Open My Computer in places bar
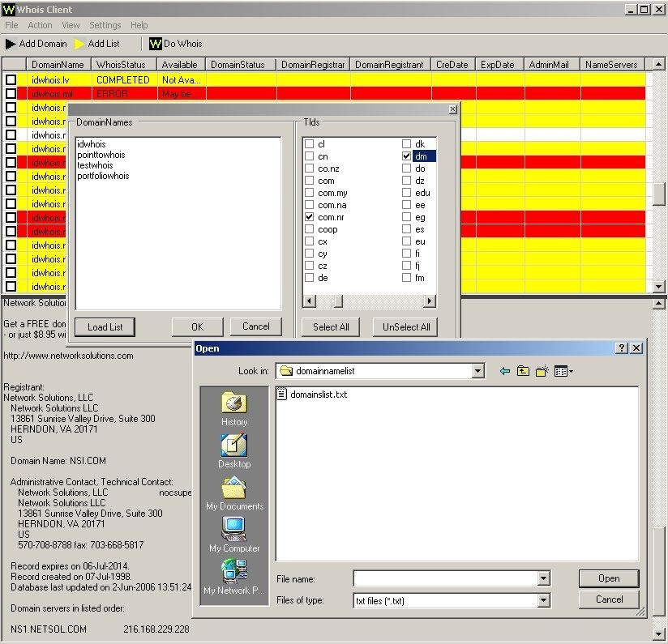Viewport: 668px width, 644px height. (x=234, y=529)
